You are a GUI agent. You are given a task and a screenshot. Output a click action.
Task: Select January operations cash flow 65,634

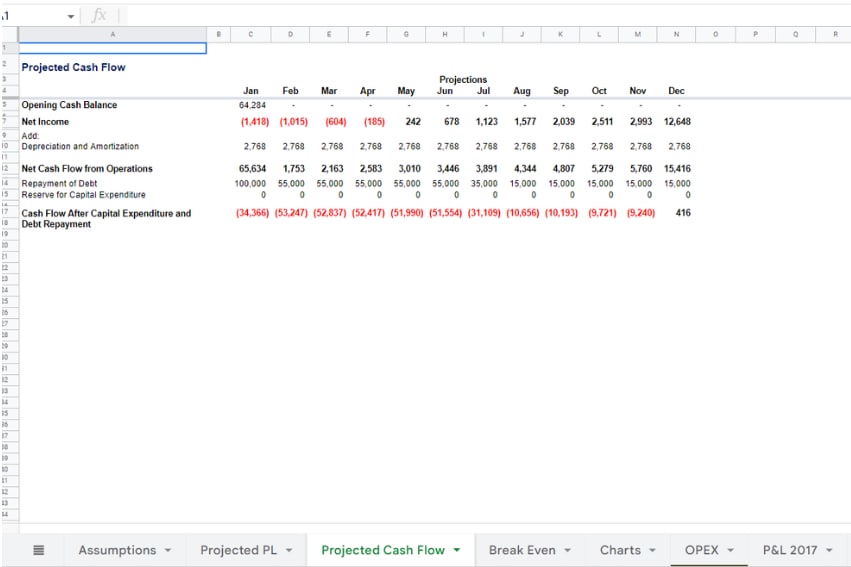(x=252, y=169)
